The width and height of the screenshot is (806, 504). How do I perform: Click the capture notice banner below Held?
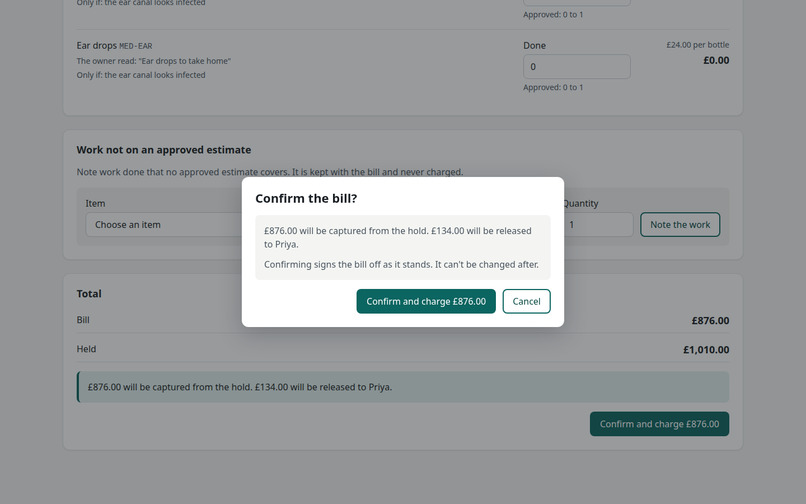(403, 387)
